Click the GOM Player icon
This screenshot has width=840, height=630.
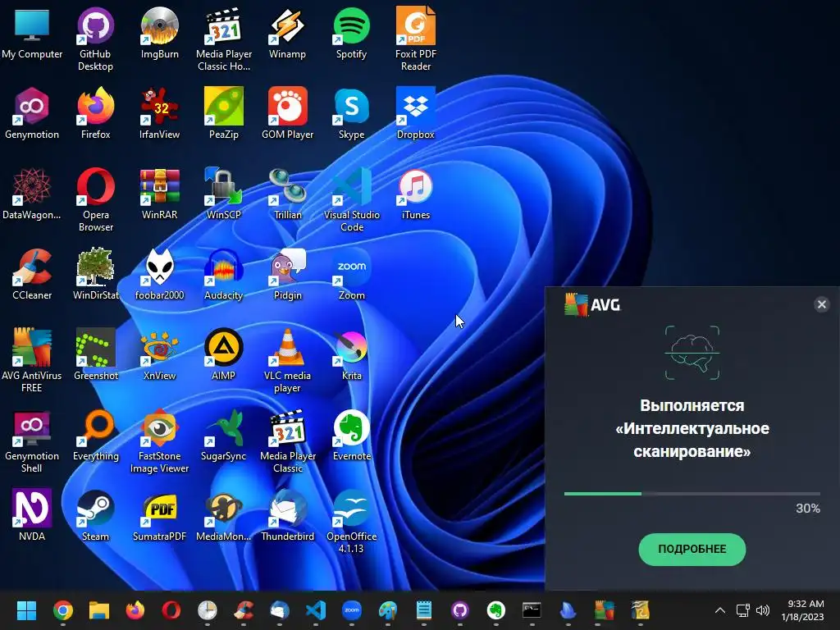pos(287,113)
